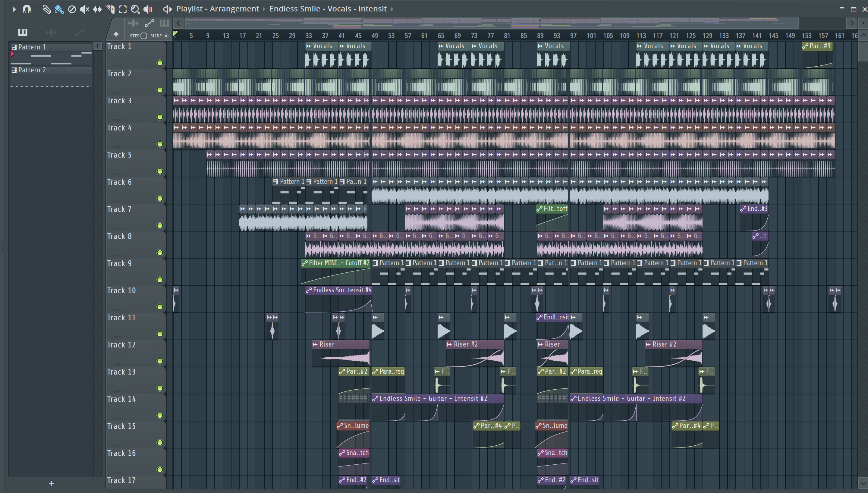868x493 pixels.
Task: Click the speaker icon before Playlist title
Action: pyautogui.click(x=167, y=9)
